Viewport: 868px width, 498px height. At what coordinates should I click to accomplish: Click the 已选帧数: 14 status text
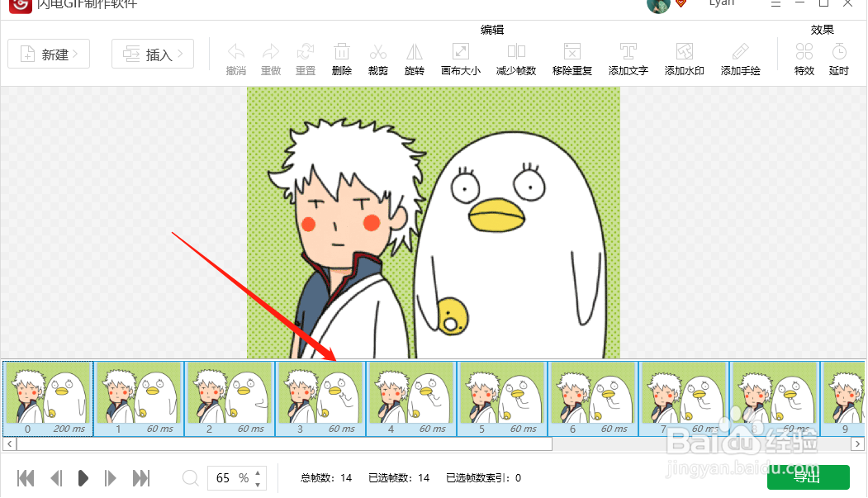click(x=399, y=478)
